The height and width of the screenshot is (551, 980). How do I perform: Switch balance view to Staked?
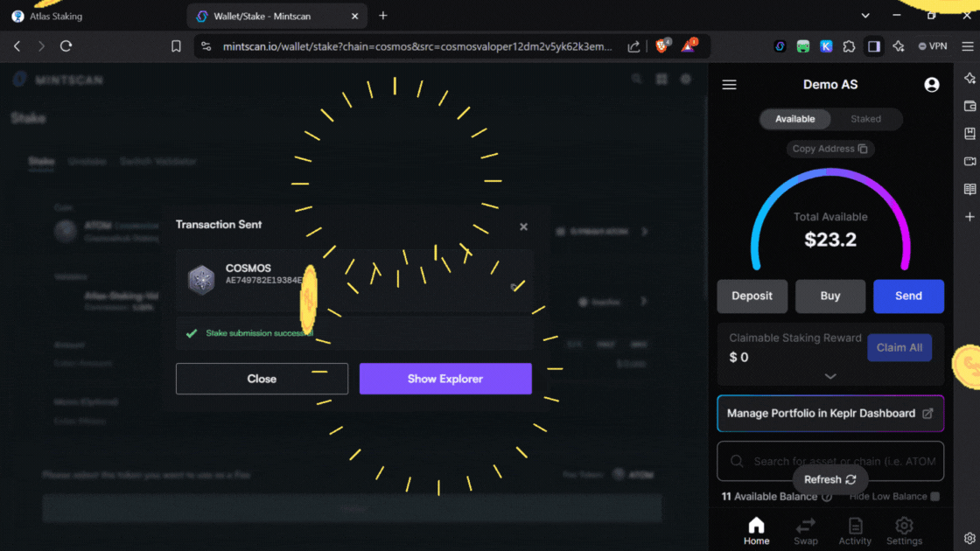865,119
